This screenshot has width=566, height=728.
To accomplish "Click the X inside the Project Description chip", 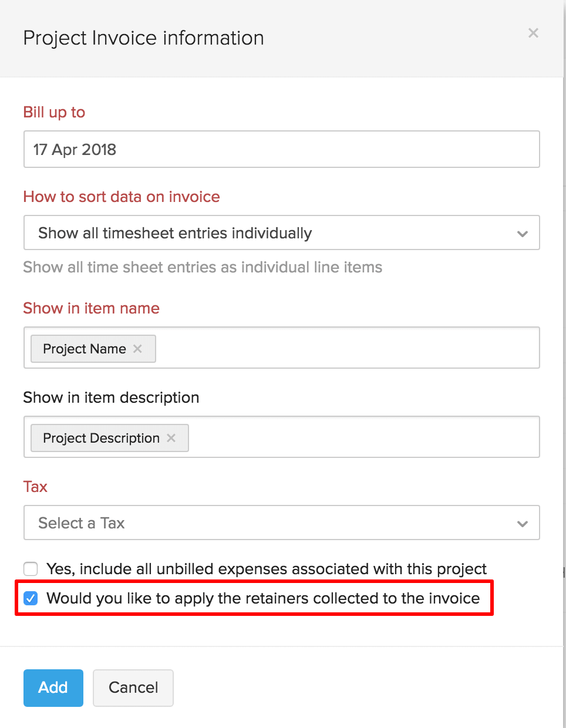I will tap(171, 437).
